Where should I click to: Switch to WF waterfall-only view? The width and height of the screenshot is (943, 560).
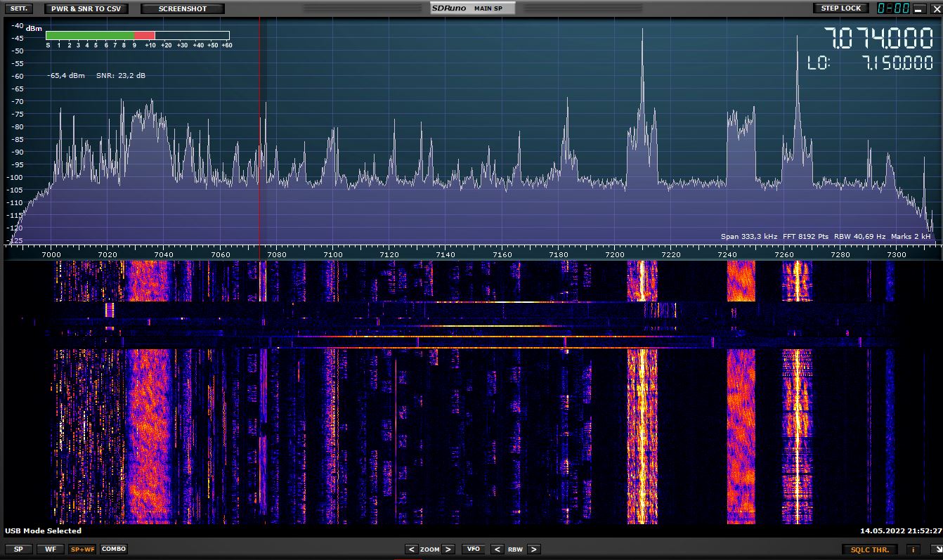tap(51, 549)
